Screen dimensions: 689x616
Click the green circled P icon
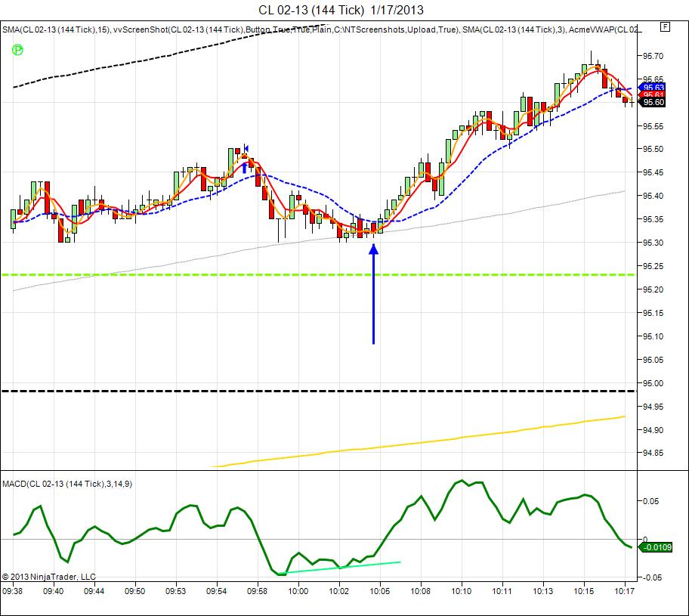(17, 50)
